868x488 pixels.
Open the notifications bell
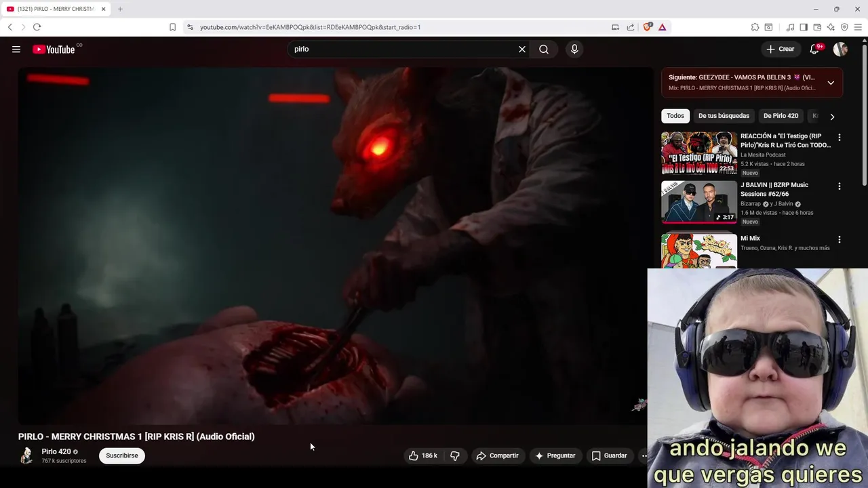[x=814, y=49]
